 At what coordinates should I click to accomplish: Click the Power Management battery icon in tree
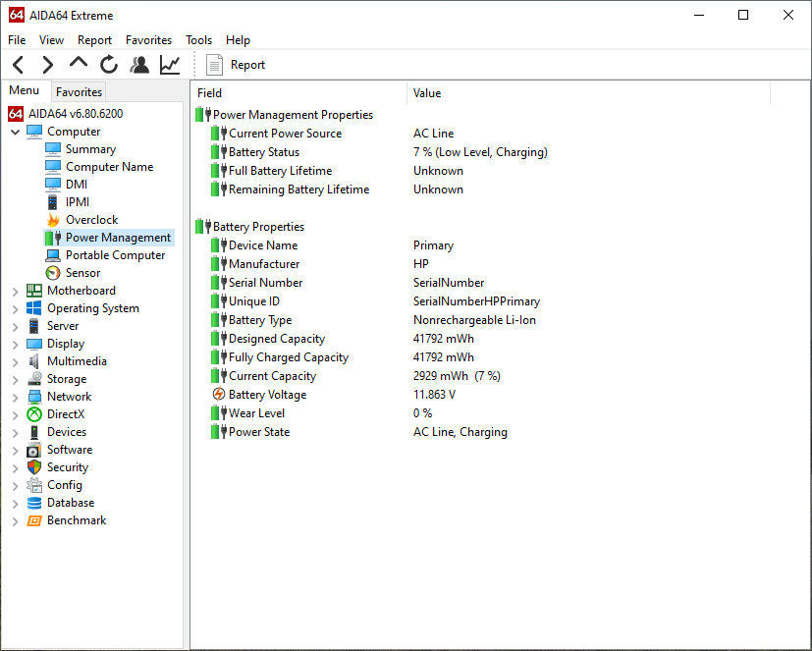tap(53, 238)
